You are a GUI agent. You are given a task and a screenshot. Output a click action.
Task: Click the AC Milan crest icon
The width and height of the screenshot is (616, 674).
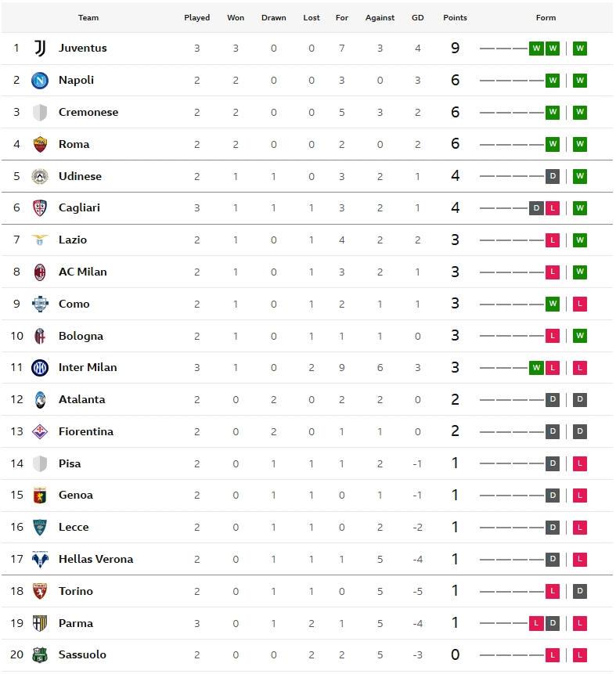(x=40, y=272)
